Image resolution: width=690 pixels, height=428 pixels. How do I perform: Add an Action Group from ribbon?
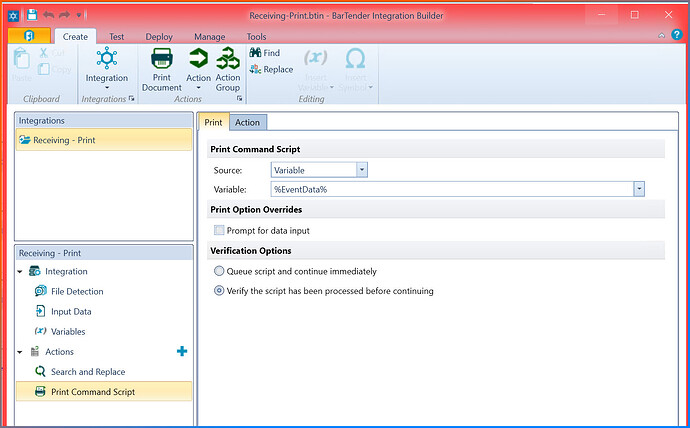tap(228, 69)
